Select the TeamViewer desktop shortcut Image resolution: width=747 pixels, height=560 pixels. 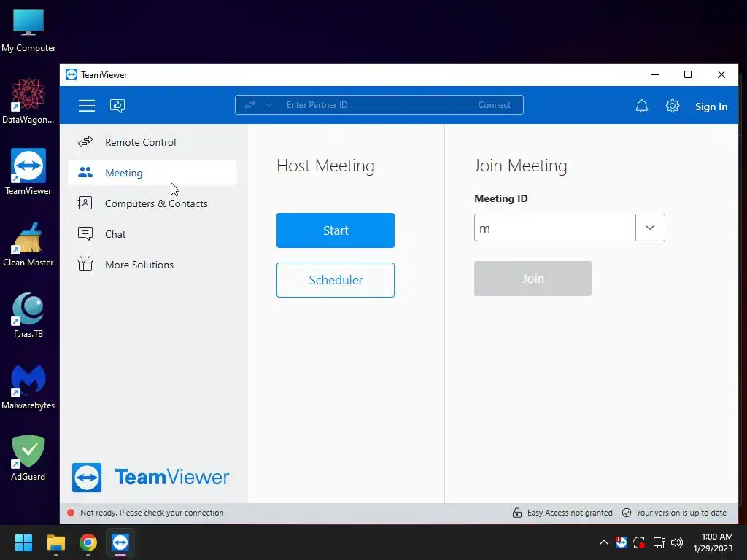[x=28, y=172]
